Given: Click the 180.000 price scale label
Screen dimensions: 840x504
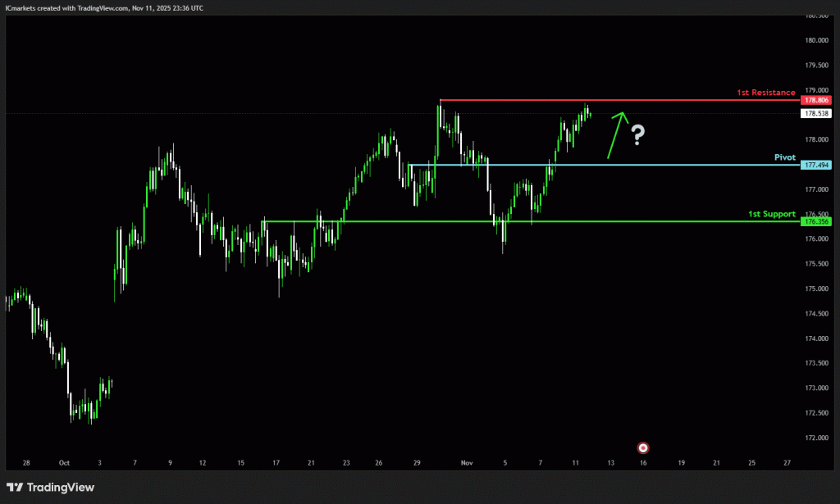Looking at the screenshot, I should (x=817, y=40).
